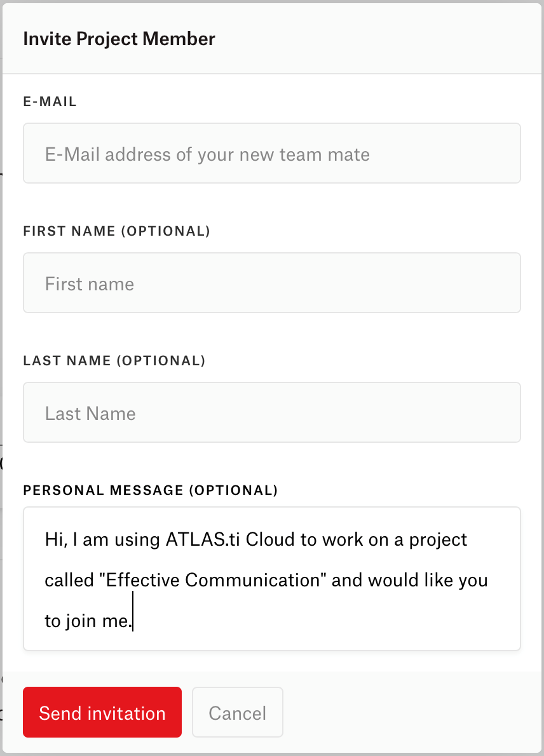The image size is (544, 756).
Task: Click the E-MAIL field label
Action: coord(50,102)
